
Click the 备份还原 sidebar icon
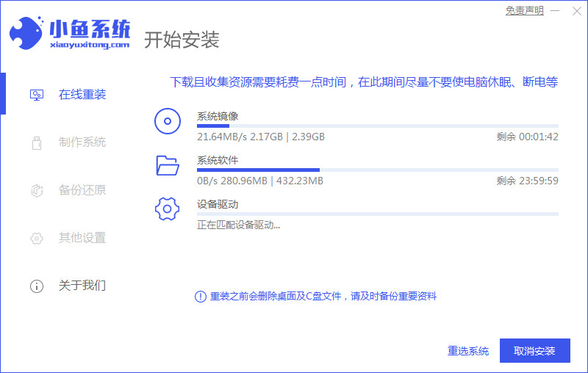(x=36, y=190)
